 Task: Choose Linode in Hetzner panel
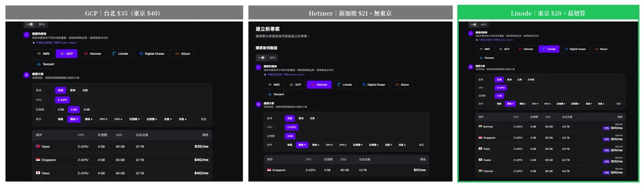[x=345, y=85]
